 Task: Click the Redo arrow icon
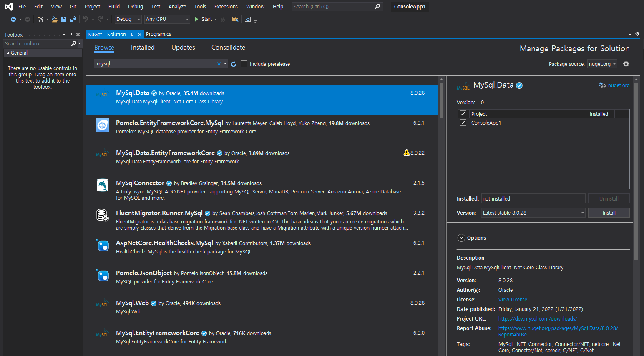click(100, 19)
